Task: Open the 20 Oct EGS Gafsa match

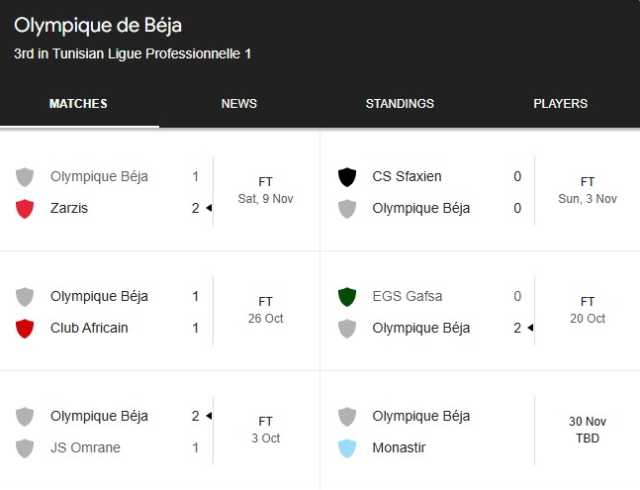Action: 480,312
